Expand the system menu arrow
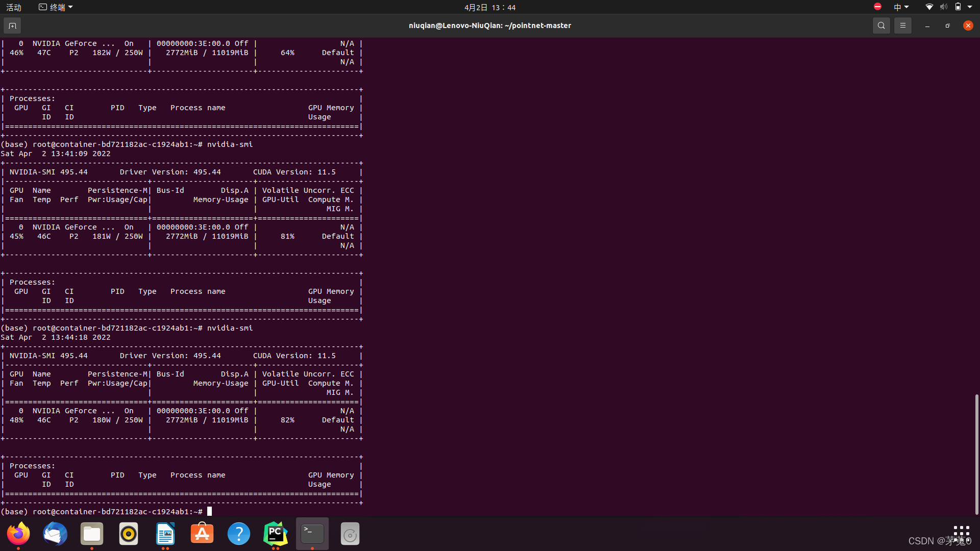 point(970,7)
